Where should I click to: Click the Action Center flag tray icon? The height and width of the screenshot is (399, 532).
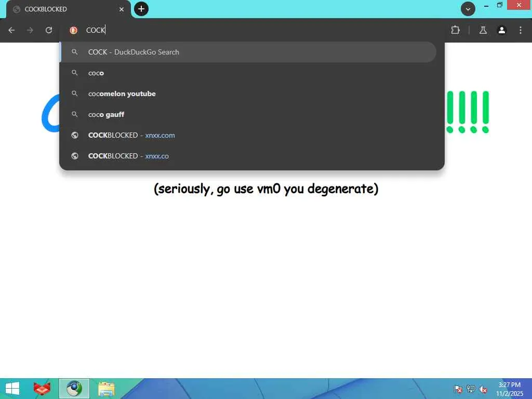(x=458, y=389)
